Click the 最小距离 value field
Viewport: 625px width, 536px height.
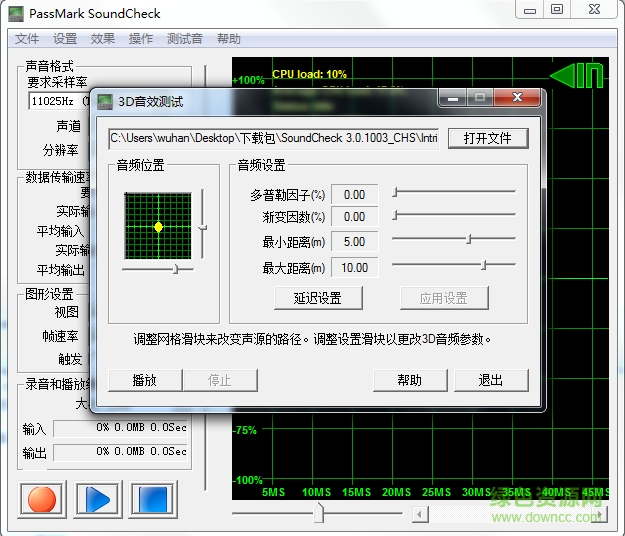(x=355, y=242)
